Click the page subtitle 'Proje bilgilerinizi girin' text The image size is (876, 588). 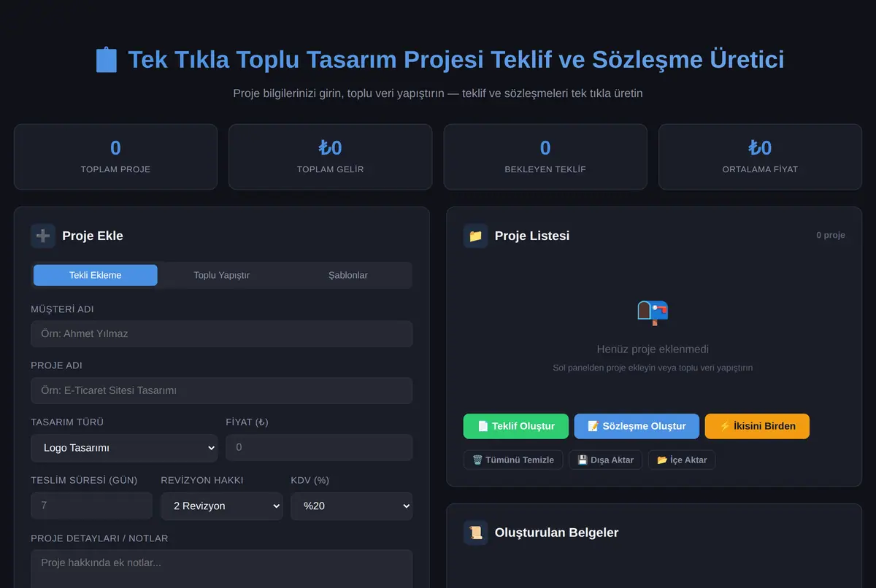(438, 93)
